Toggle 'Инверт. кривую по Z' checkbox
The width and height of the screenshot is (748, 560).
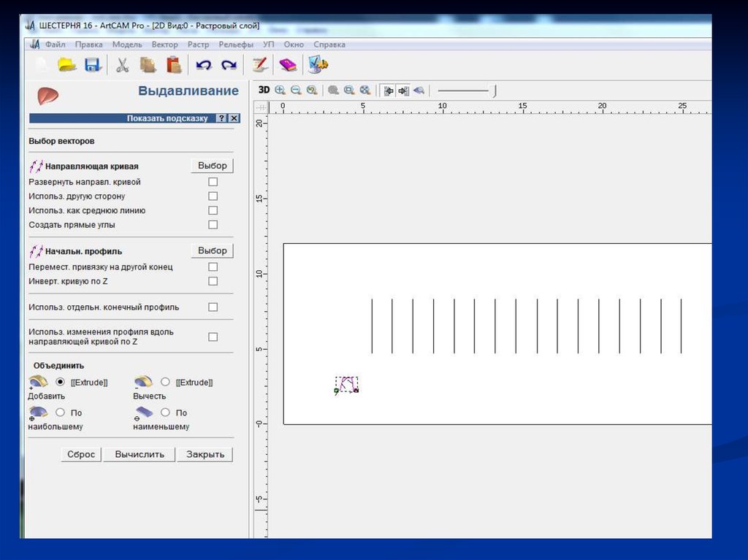213,281
